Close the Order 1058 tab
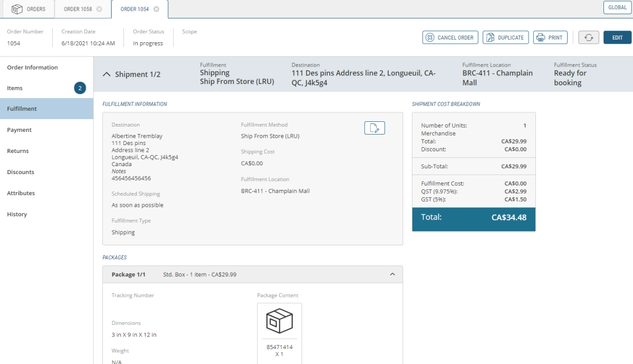The image size is (633, 364). point(99,9)
